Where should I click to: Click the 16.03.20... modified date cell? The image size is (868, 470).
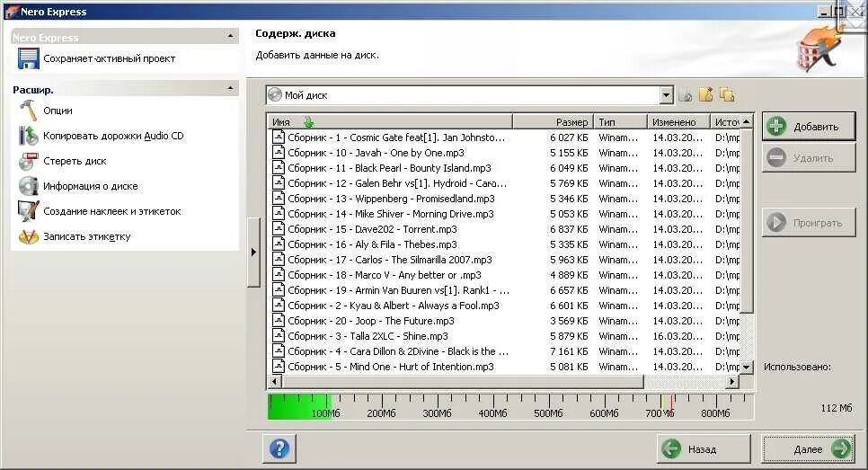click(677, 335)
